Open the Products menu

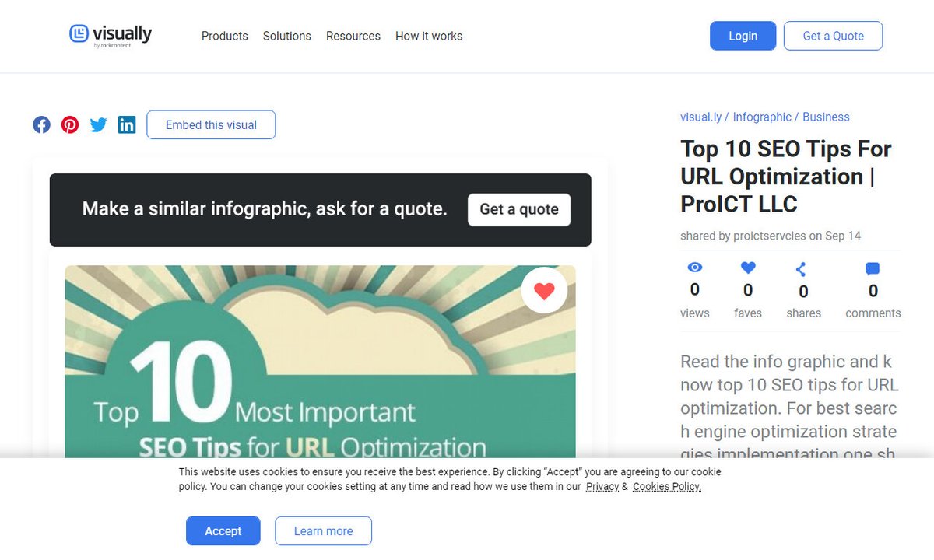click(225, 36)
